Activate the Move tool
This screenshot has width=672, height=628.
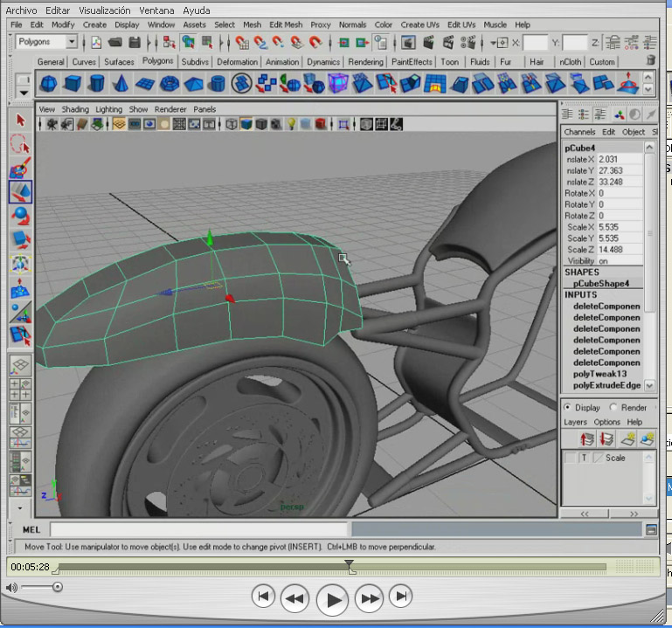pos(20,192)
